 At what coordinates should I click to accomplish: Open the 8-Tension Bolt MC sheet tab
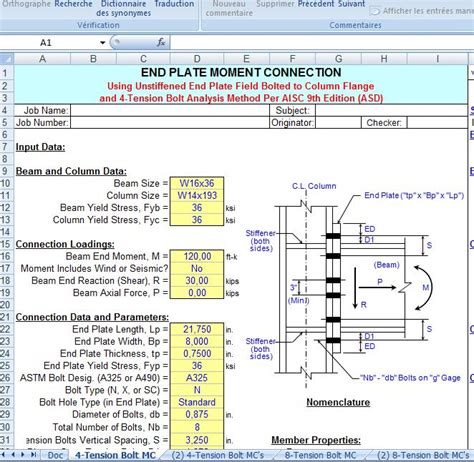(x=320, y=455)
